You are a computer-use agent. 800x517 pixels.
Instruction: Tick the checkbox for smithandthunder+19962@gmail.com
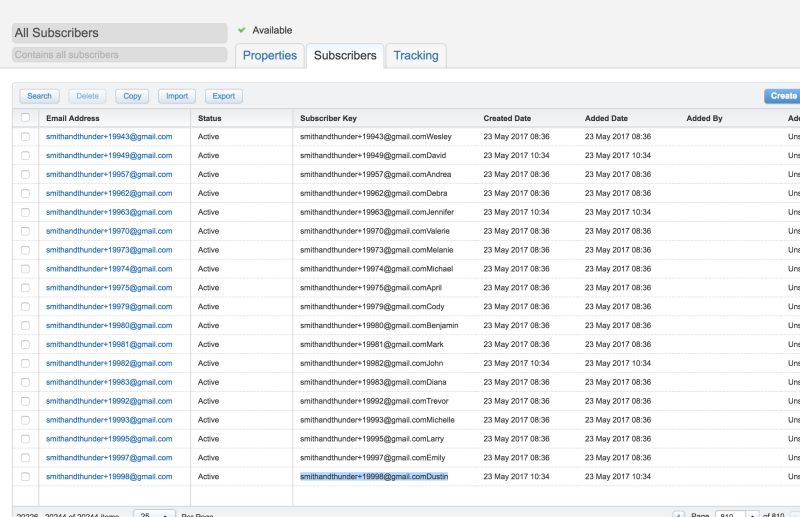(26, 193)
